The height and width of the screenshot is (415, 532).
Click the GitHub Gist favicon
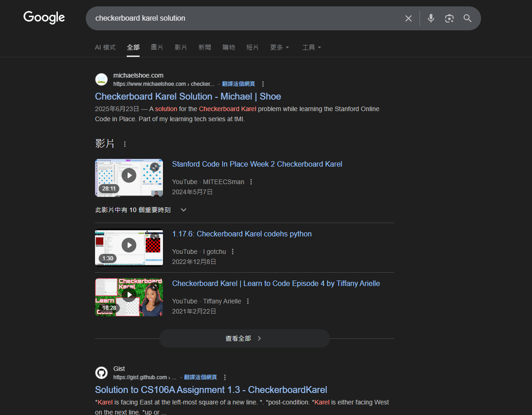click(x=101, y=373)
